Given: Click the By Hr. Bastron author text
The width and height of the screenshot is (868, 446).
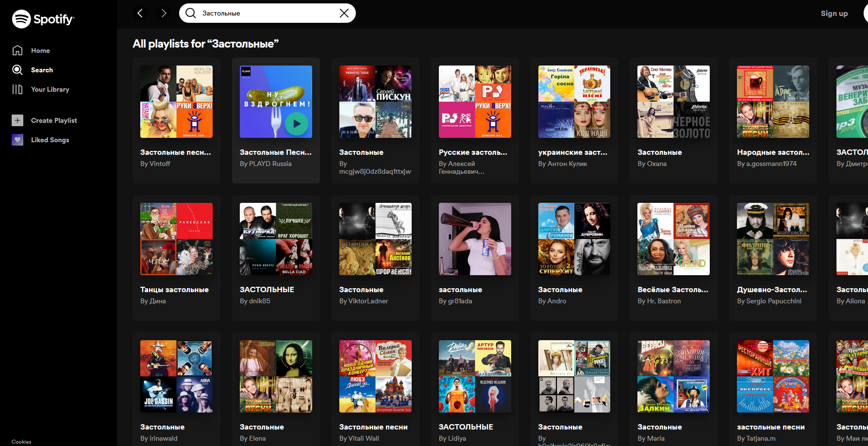Looking at the screenshot, I should [x=659, y=301].
